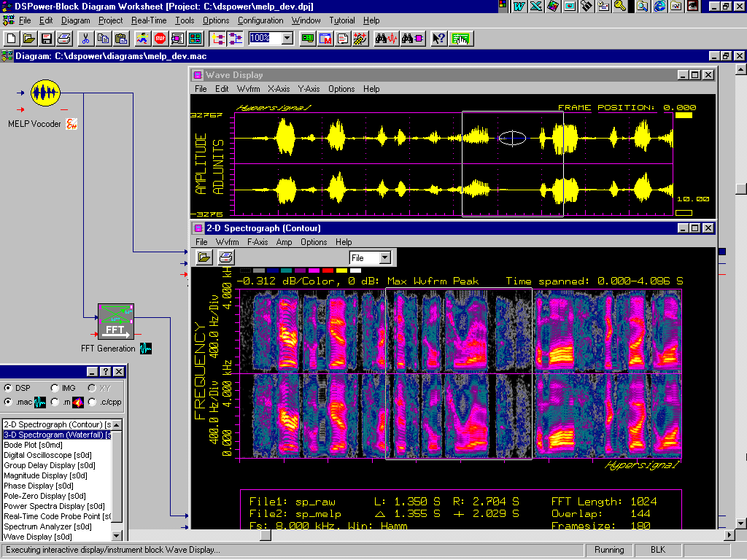Click the four-pane display grid toolbar icon

click(196, 39)
